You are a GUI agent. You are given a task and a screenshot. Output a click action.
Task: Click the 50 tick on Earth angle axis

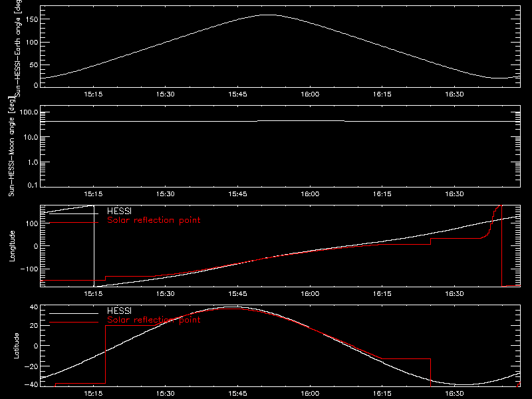coord(34,65)
